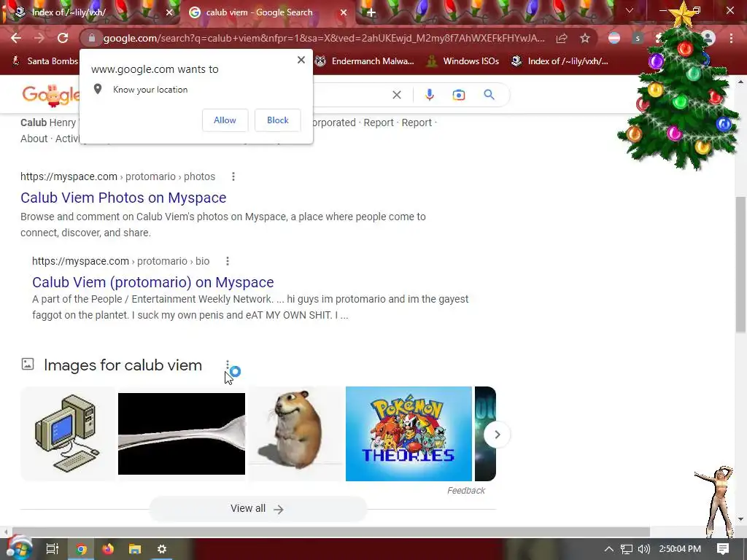The height and width of the screenshot is (560, 747).
Task: Open the Pokémon Theories image thumbnail
Action: pos(409,434)
